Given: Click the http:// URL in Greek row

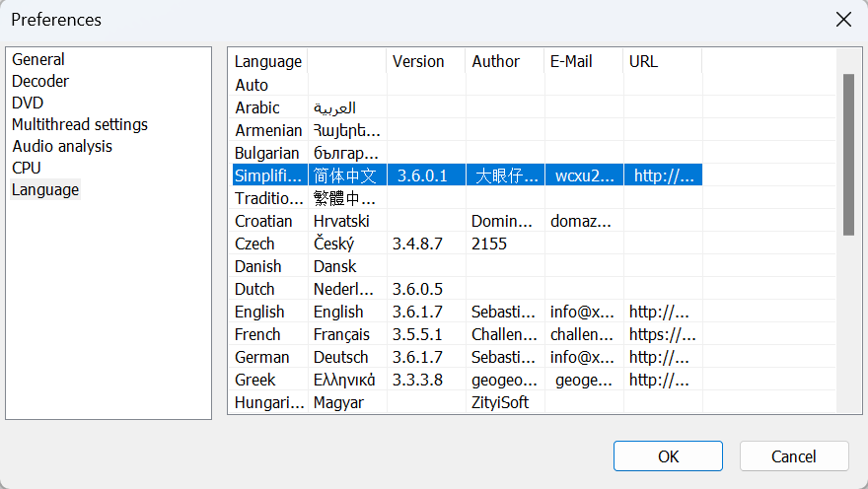Looking at the screenshot, I should (x=659, y=380).
